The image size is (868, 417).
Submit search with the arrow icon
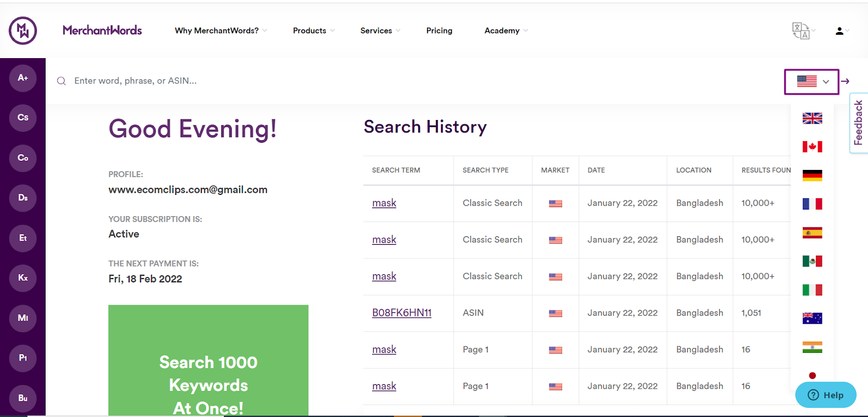coord(845,81)
